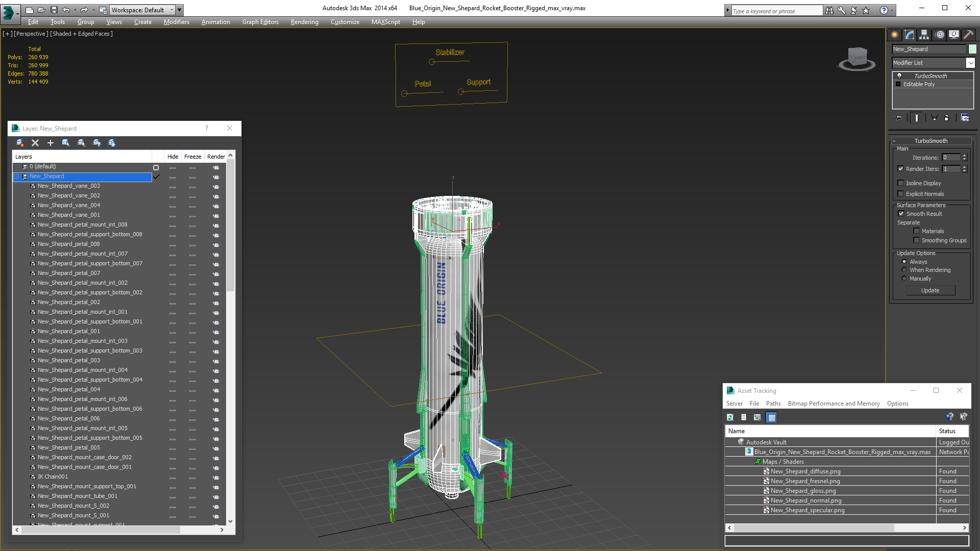Open the Create command panel tab
The image size is (980, 551).
[x=895, y=35]
